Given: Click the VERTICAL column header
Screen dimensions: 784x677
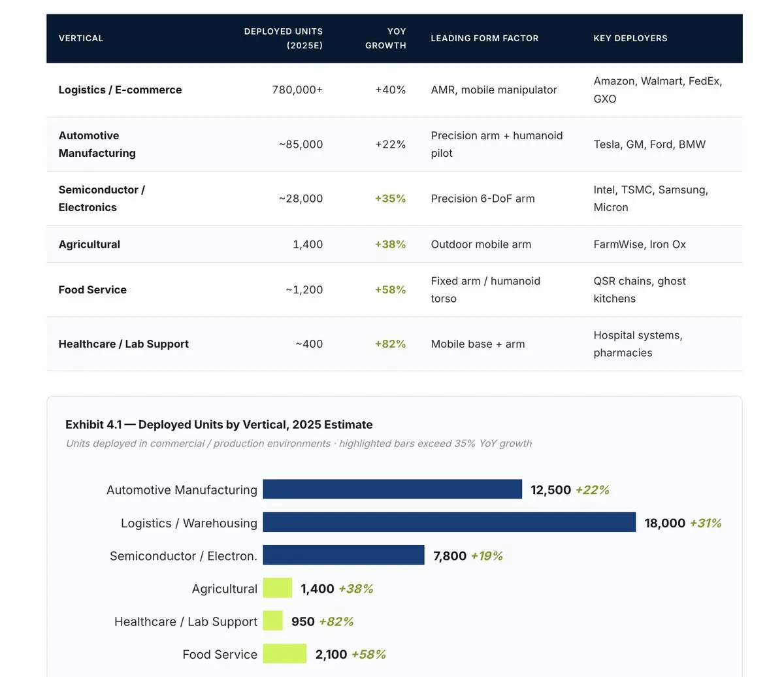Looking at the screenshot, I should pyautogui.click(x=81, y=38).
